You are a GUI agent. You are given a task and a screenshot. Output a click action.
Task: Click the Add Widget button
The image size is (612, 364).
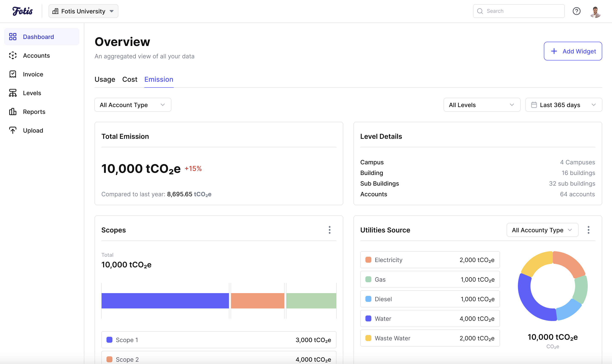(x=573, y=51)
